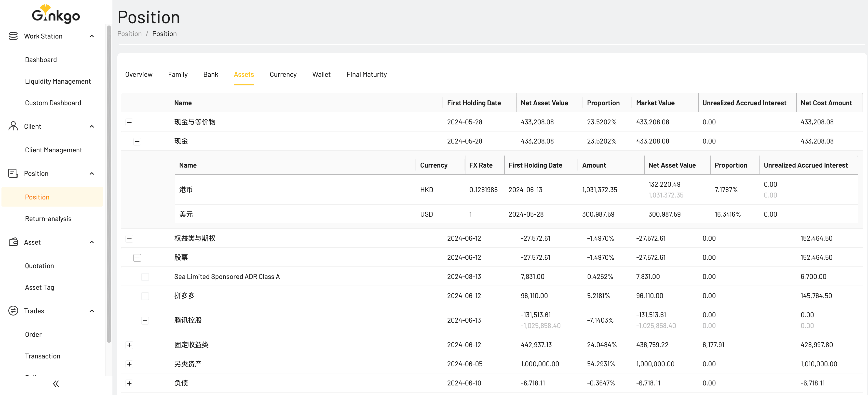Select the 港币 cash row name

(186, 190)
